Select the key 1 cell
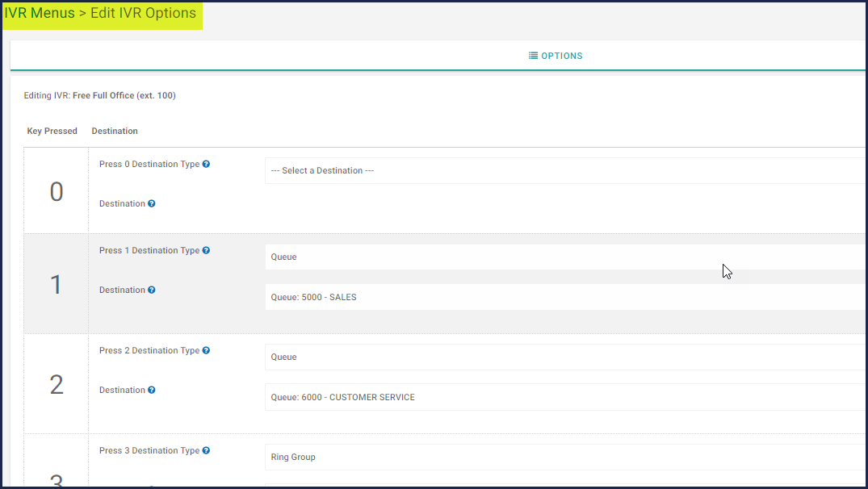Screen dimensions: 868x489 (x=56, y=284)
